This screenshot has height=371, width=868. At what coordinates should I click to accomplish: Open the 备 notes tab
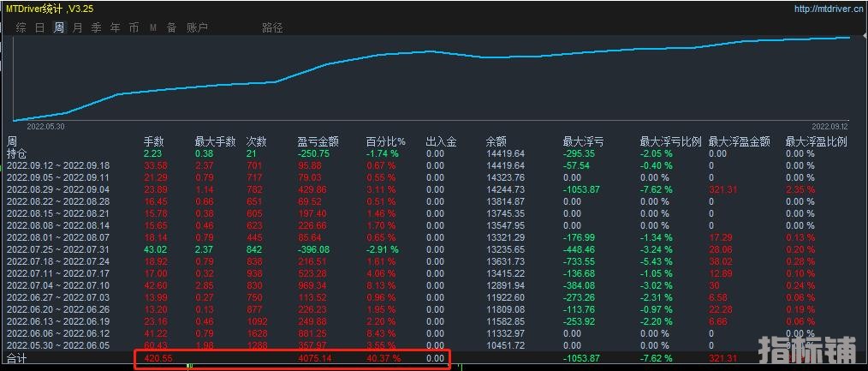pyautogui.click(x=171, y=27)
